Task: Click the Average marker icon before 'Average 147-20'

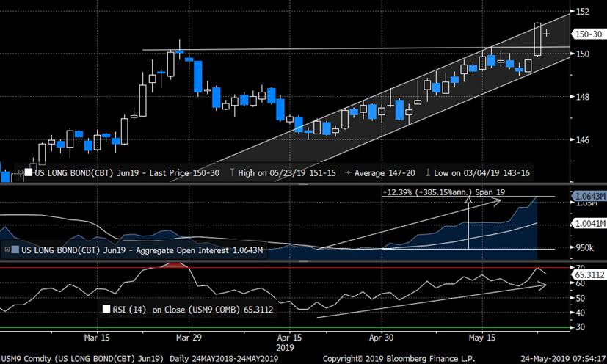Action: click(x=349, y=172)
